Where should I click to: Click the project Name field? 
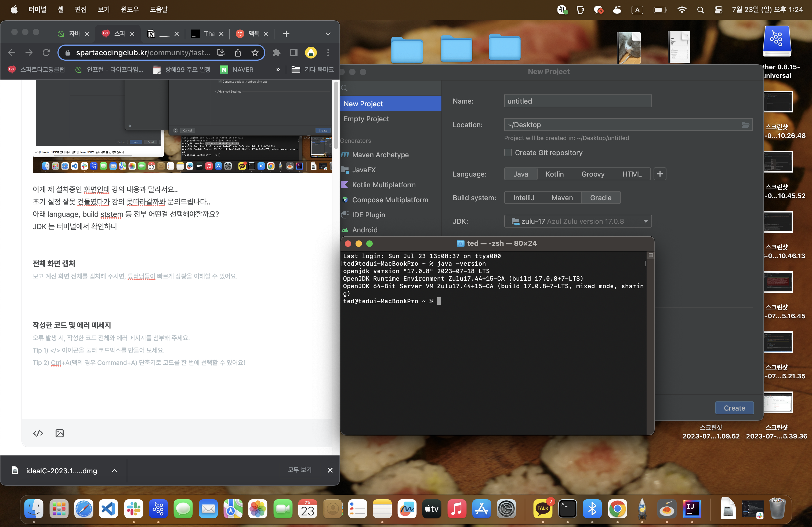pos(578,101)
